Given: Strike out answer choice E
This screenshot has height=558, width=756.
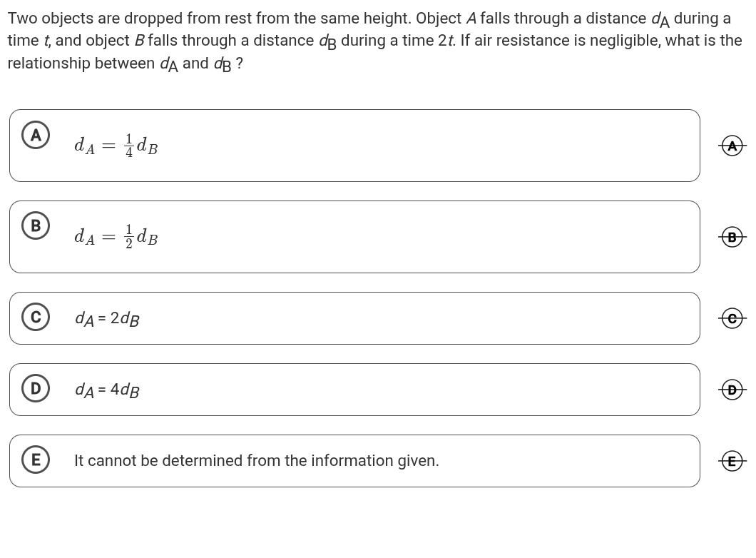Looking at the screenshot, I should tap(732, 462).
